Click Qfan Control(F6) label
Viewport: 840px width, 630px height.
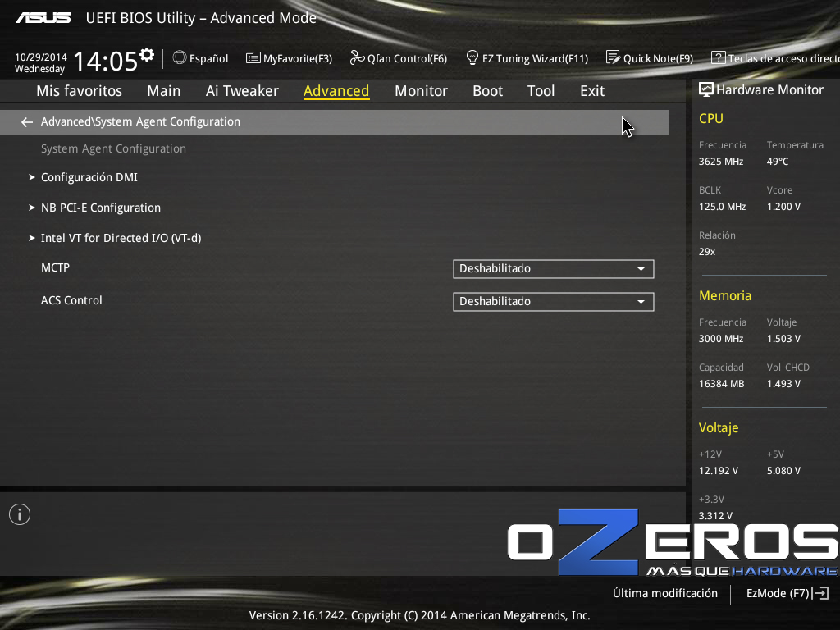coord(407,58)
